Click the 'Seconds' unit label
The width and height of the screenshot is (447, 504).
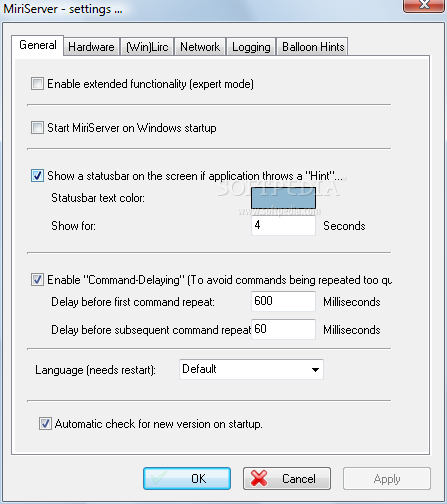point(344,226)
